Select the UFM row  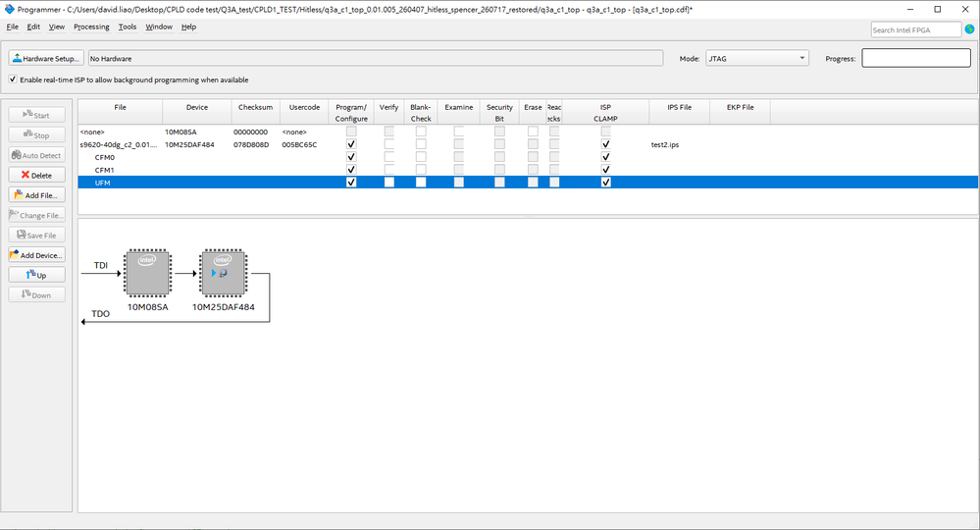[x=528, y=183]
